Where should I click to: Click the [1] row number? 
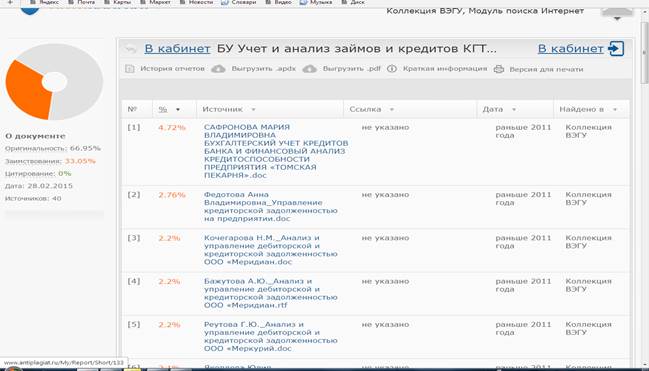tap(134, 128)
